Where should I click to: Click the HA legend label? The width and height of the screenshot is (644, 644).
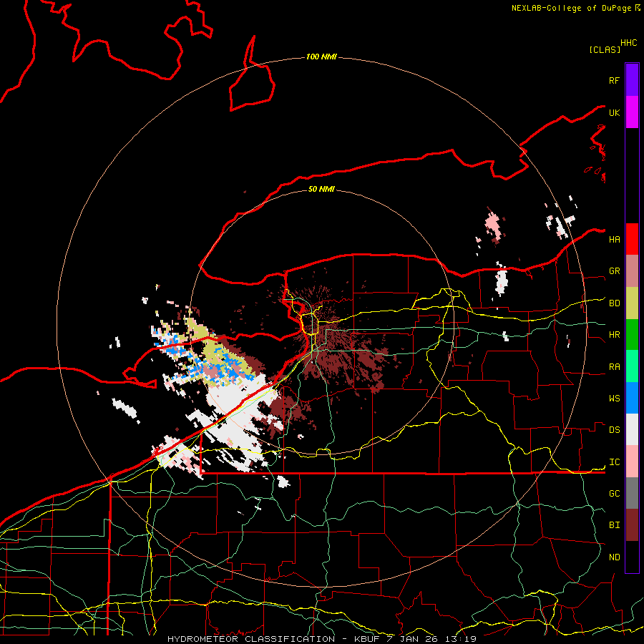[614, 239]
